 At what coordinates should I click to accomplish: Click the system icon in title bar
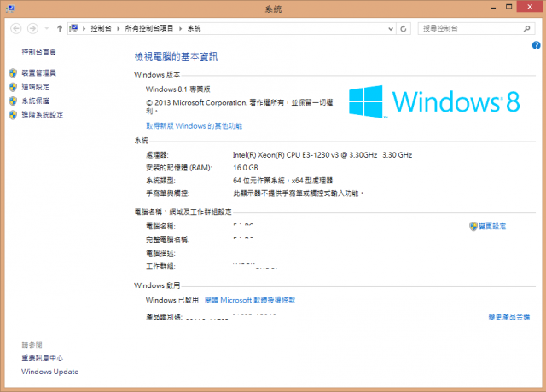coord(10,8)
